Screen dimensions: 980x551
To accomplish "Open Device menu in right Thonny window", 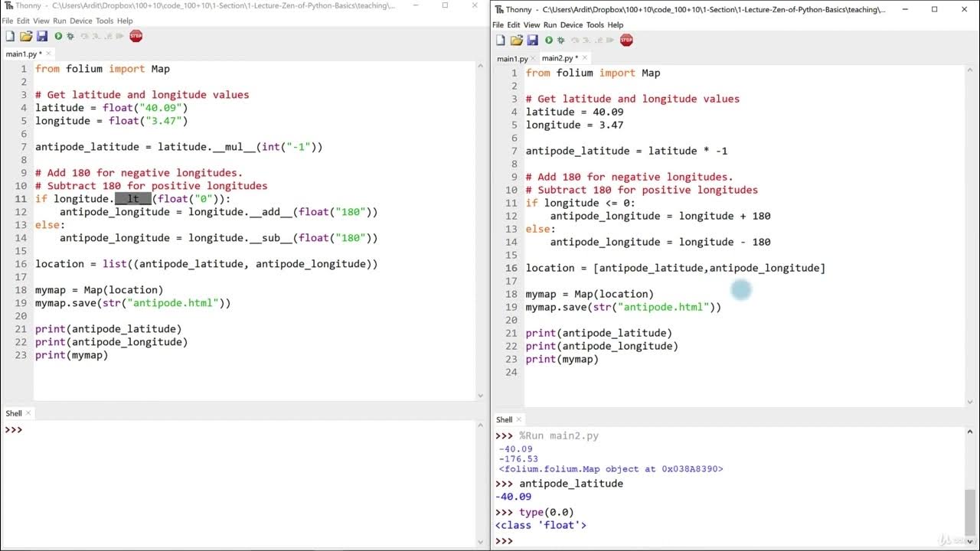I will click(571, 25).
